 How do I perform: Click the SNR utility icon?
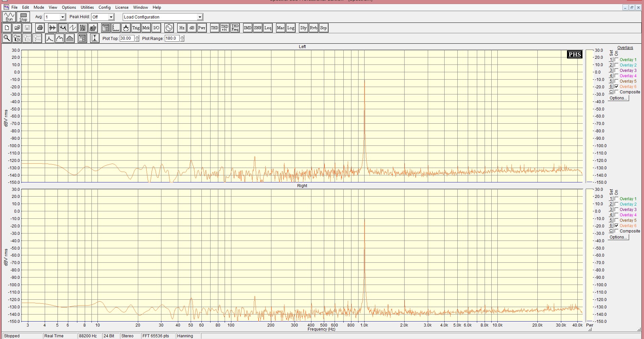tap(258, 28)
